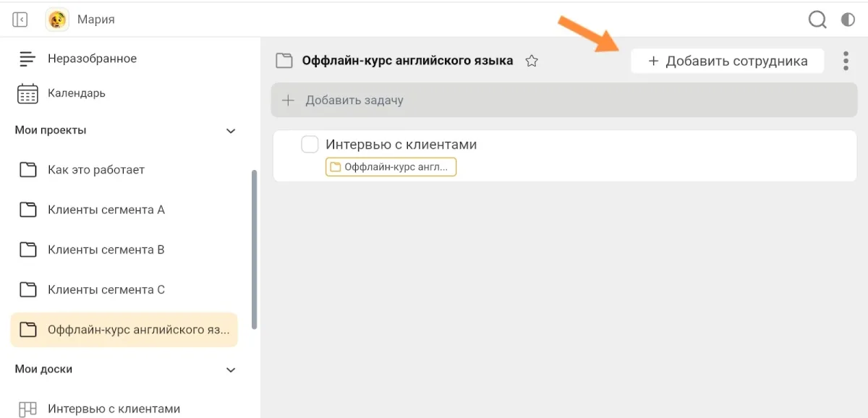The height and width of the screenshot is (418, 868).
Task: Open search with the magnifier icon
Action: tap(817, 20)
